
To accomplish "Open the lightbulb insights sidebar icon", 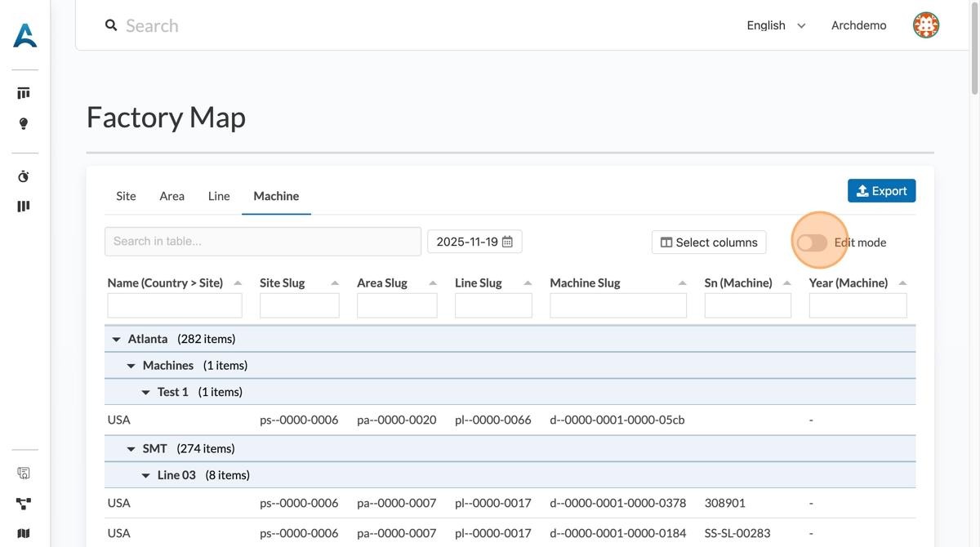I will (x=24, y=124).
